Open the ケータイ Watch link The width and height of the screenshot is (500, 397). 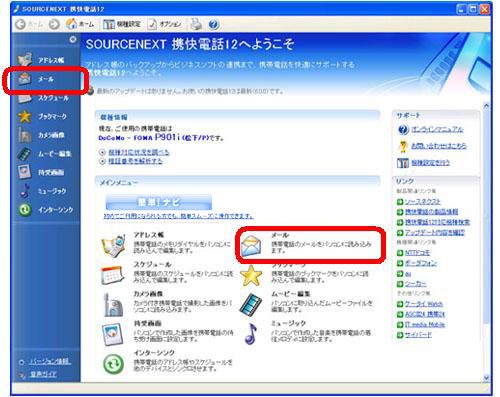click(x=424, y=304)
